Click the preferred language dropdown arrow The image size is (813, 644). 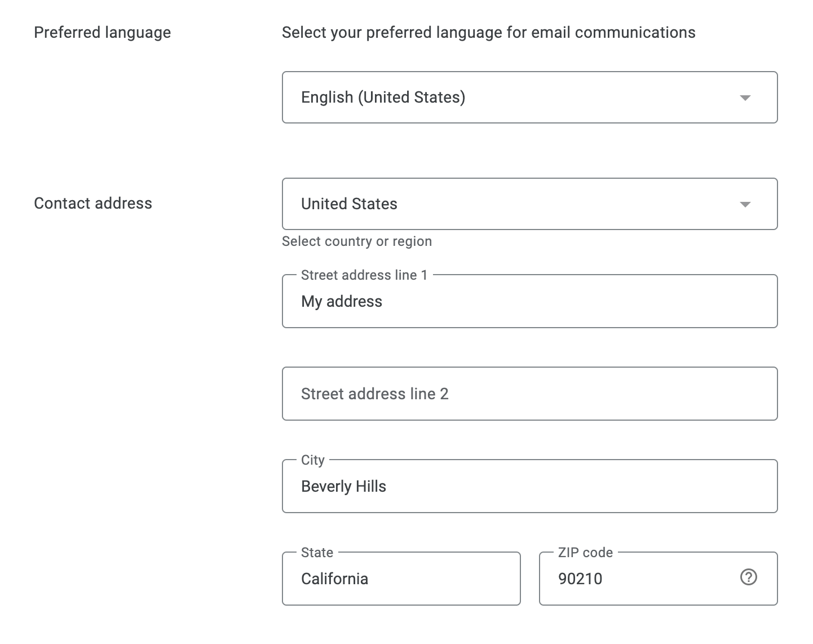pyautogui.click(x=745, y=98)
